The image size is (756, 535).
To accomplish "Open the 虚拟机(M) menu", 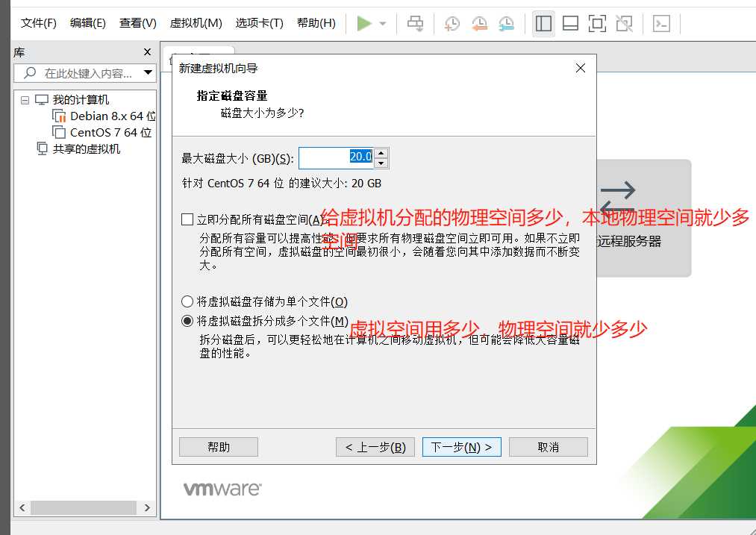I will tap(196, 22).
